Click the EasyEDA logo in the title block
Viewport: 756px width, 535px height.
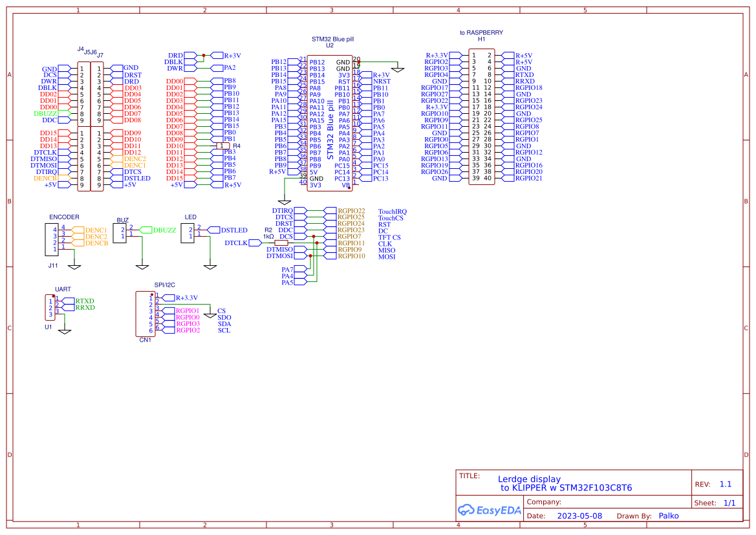tap(488, 510)
